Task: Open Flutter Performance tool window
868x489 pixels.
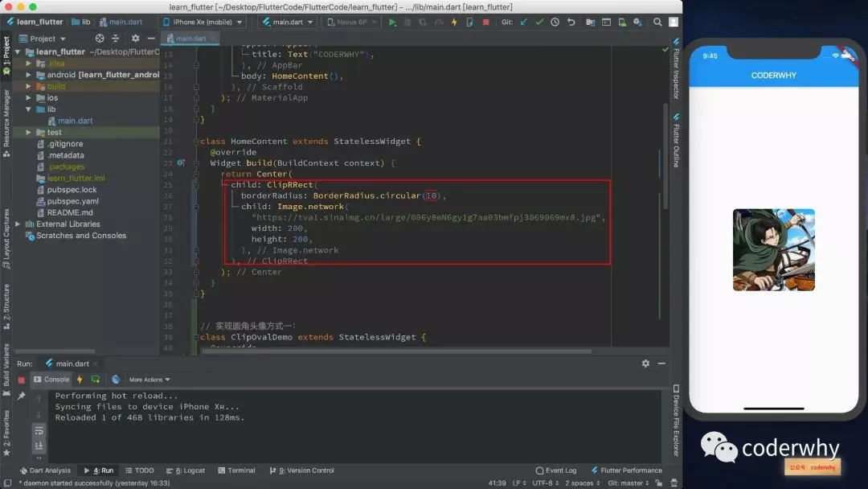Action: [x=627, y=471]
